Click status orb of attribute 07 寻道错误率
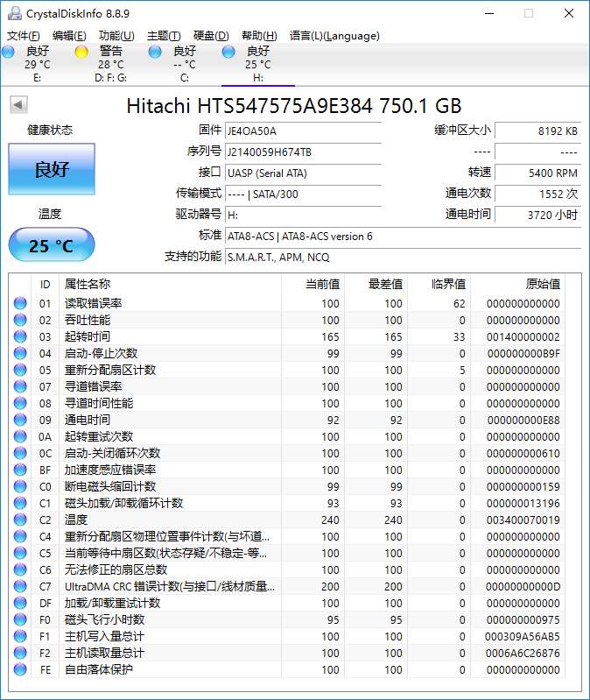Image resolution: width=590 pixels, height=700 pixels. pos(20,386)
